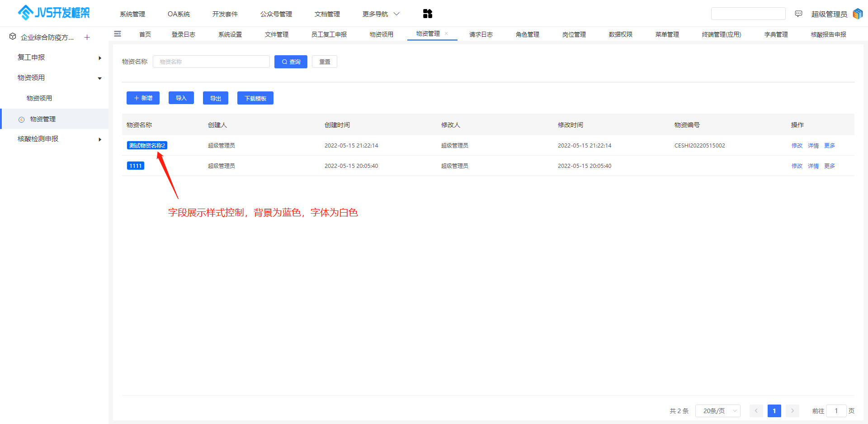The width and height of the screenshot is (868, 424).
Task: Click the 物资名称 search input field
Action: coord(211,62)
